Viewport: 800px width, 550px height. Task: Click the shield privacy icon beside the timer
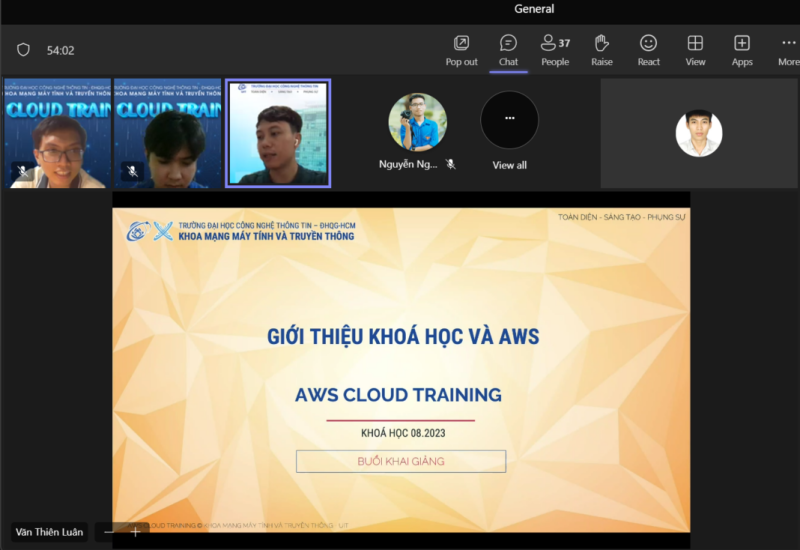point(23,50)
